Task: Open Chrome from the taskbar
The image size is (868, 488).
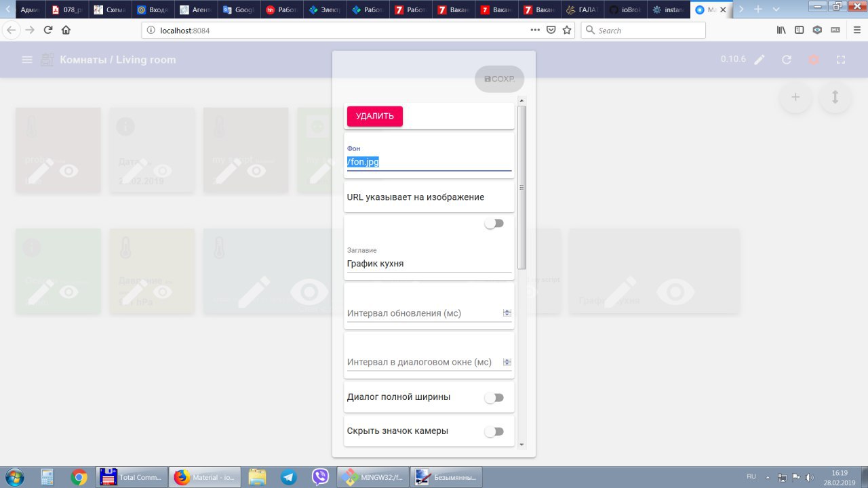Action: [x=79, y=477]
